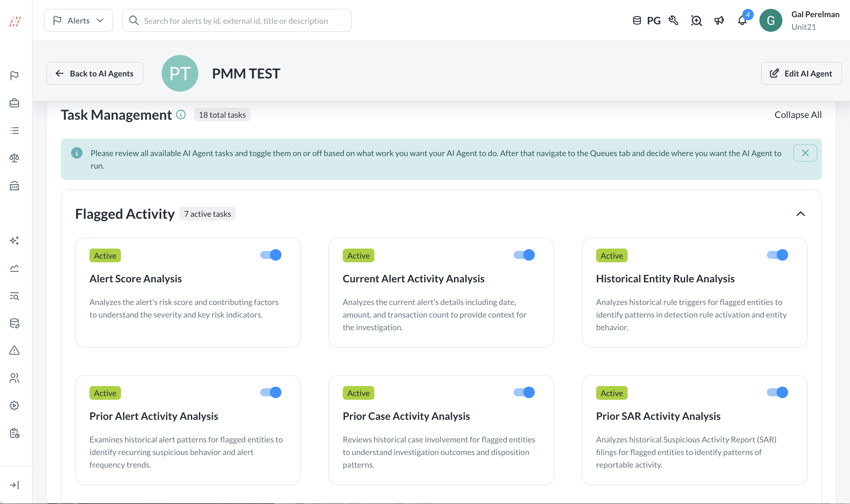The image size is (850, 504).
Task: Expand the sidebar with the arrow icon
Action: 14,485
